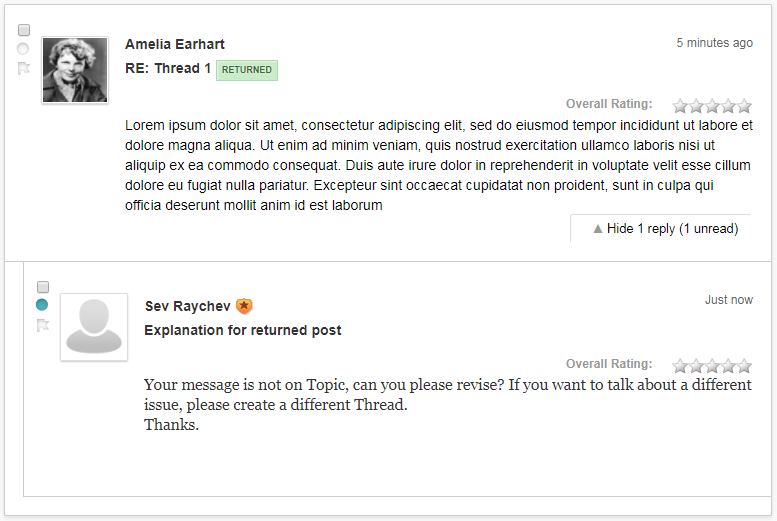Flag Sev Raychev's reply post

point(43,325)
